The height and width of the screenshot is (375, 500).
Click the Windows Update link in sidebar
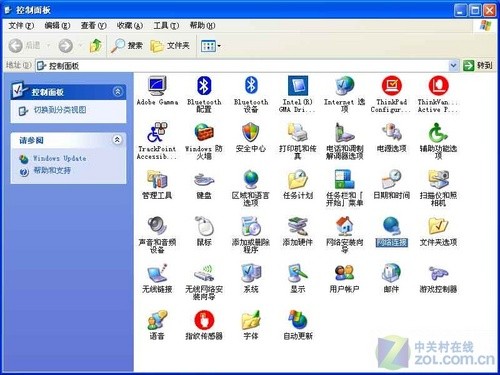pyautogui.click(x=59, y=158)
